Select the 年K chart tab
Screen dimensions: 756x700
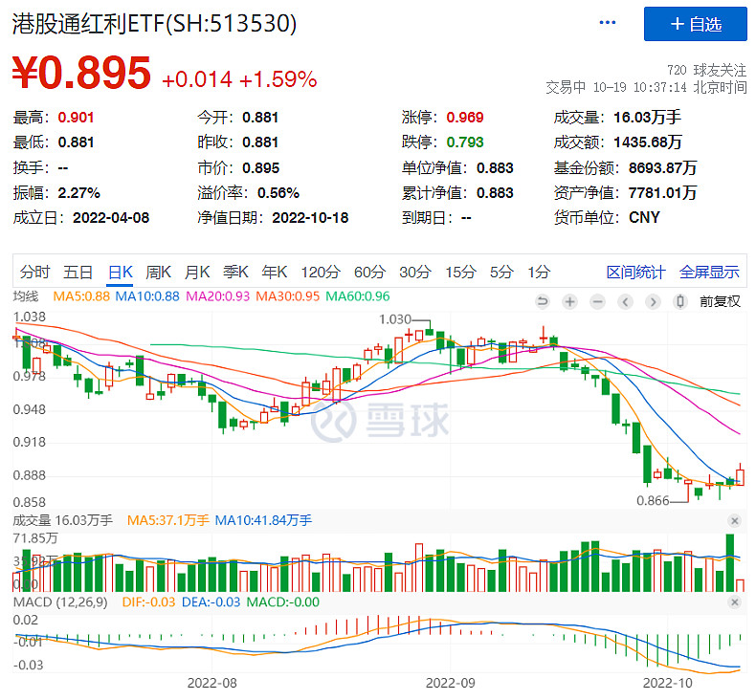[x=274, y=273]
